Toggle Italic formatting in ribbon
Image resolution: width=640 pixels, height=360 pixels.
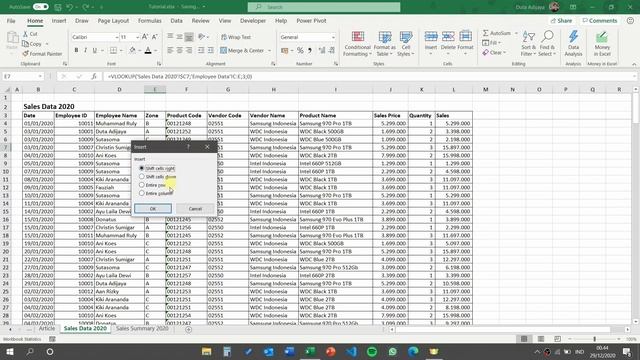click(x=85, y=50)
